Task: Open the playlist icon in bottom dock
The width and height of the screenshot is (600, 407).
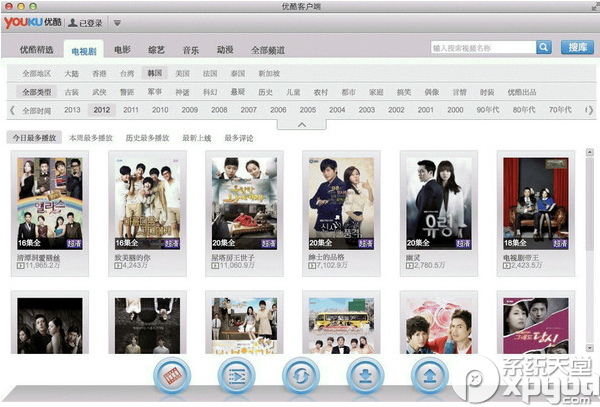Action: 236,376
